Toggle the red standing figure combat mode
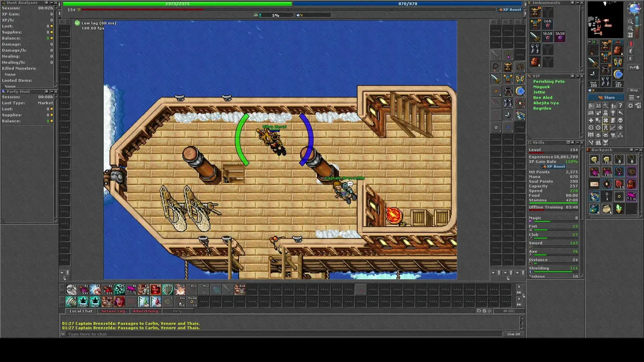The height and width of the screenshot is (362, 644). [631, 44]
